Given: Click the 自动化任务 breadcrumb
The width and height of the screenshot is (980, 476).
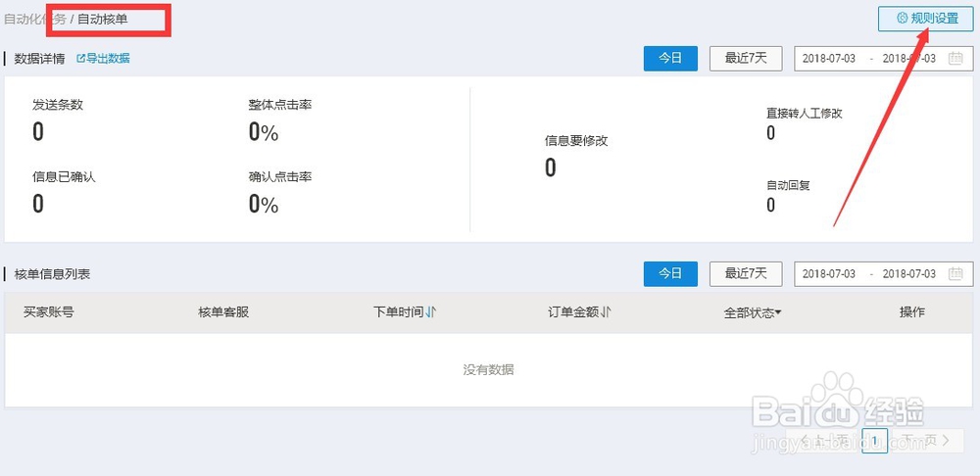Looking at the screenshot, I should point(35,20).
